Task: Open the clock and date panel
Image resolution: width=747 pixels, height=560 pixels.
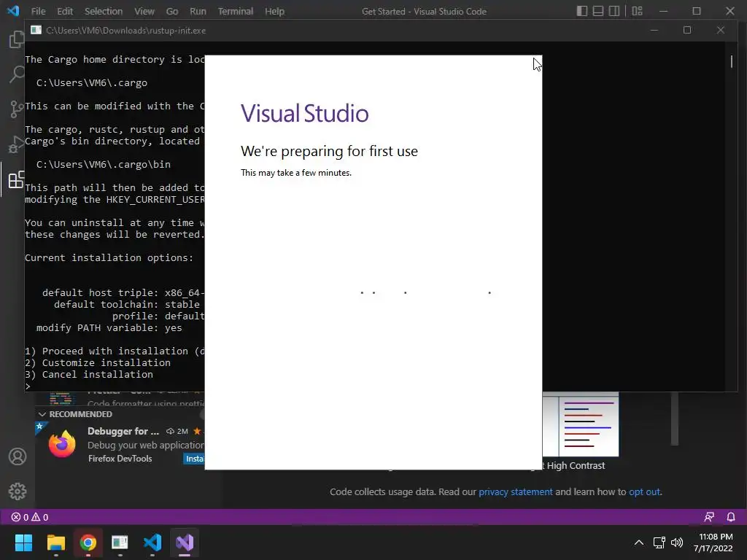Action: (x=713, y=542)
